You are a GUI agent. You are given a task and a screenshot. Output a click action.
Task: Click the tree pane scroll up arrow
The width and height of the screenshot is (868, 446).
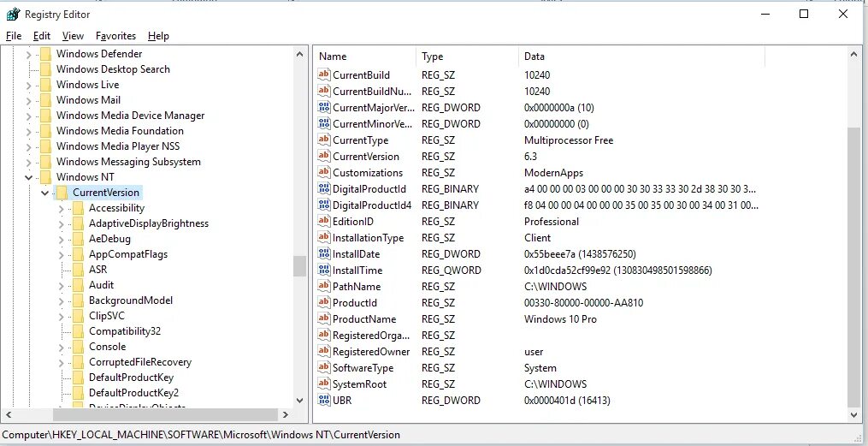tap(299, 54)
